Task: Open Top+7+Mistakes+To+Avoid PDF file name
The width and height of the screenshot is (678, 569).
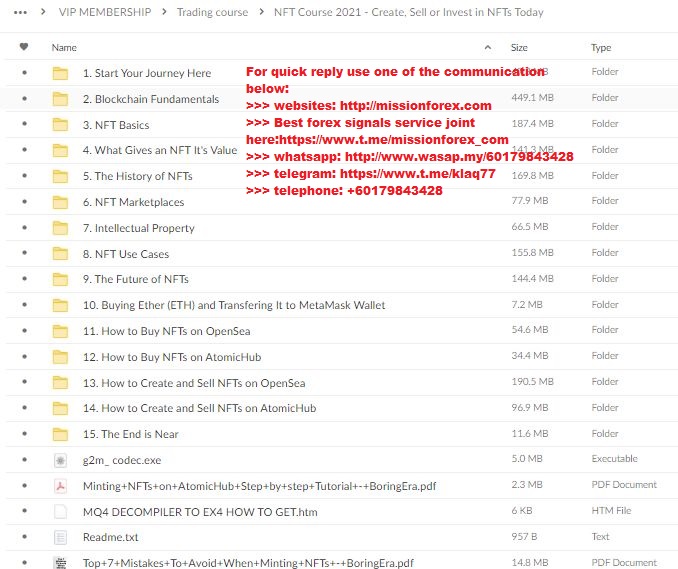Action: coord(248,563)
